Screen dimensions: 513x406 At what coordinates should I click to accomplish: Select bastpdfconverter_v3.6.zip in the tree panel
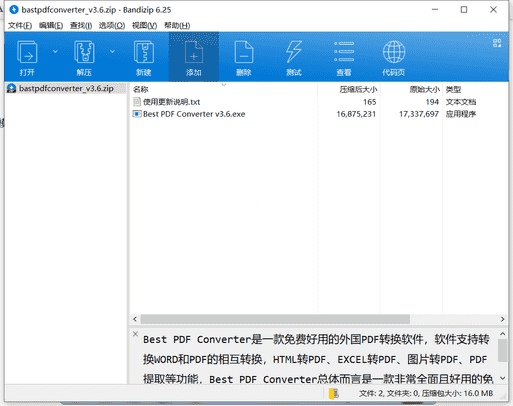[x=66, y=88]
